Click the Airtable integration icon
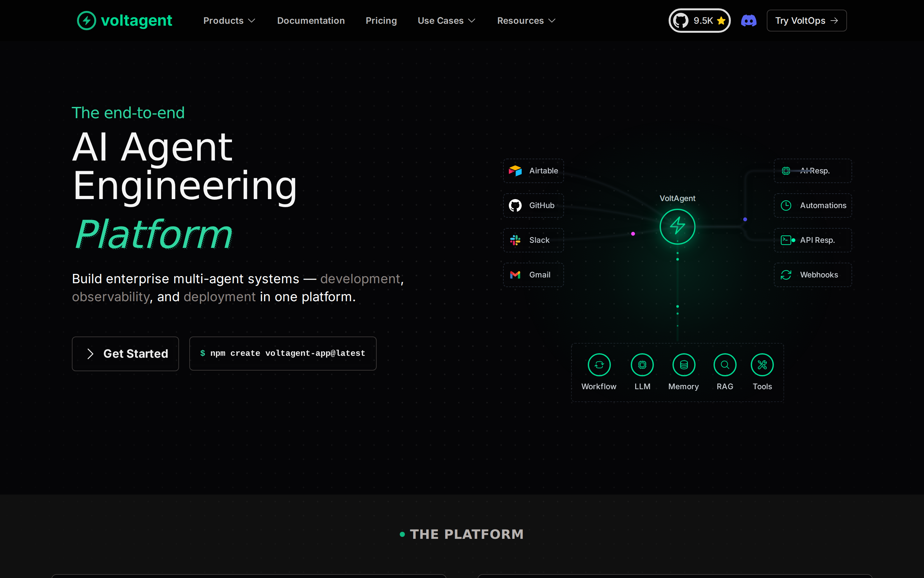The width and height of the screenshot is (924, 578). [x=515, y=171]
